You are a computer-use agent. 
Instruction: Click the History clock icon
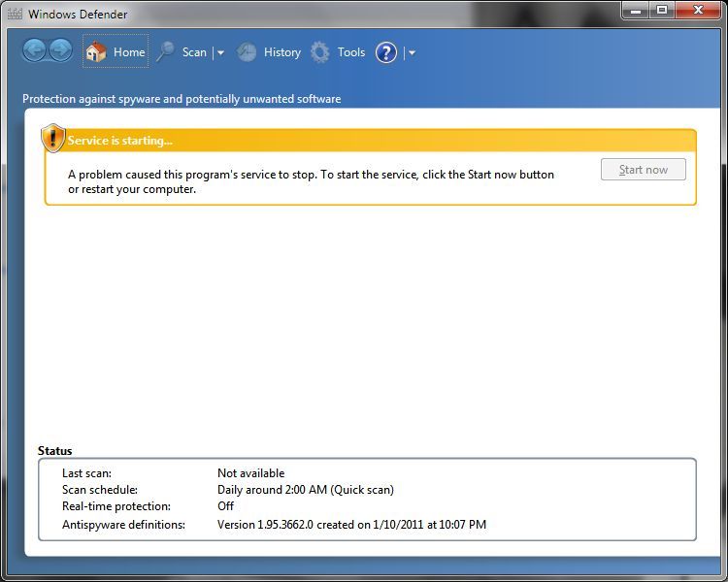click(247, 52)
